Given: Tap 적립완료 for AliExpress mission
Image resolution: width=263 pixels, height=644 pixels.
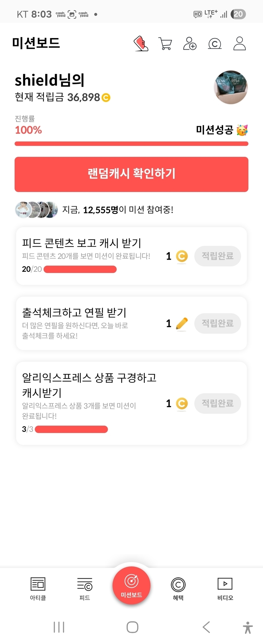Looking at the screenshot, I should click(218, 403).
